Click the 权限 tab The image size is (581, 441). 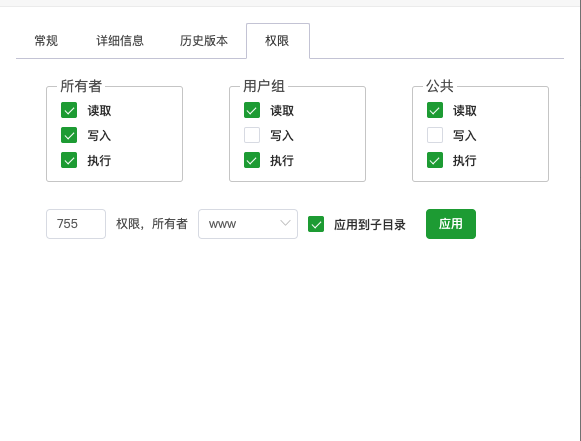(x=278, y=41)
